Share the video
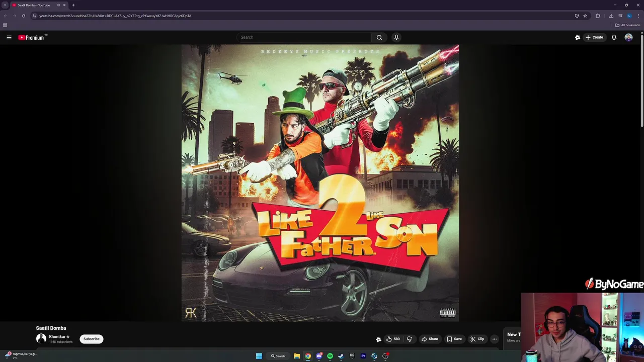 430,339
